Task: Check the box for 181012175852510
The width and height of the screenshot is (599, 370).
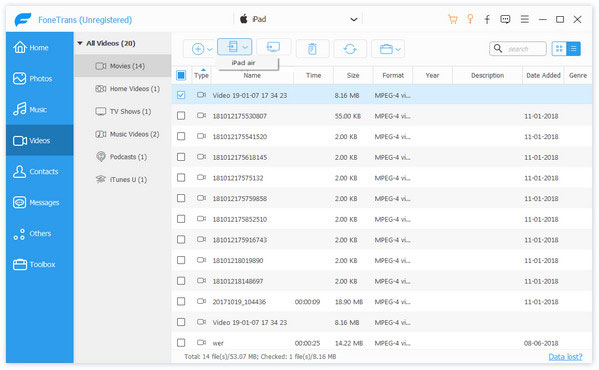Action: point(181,219)
